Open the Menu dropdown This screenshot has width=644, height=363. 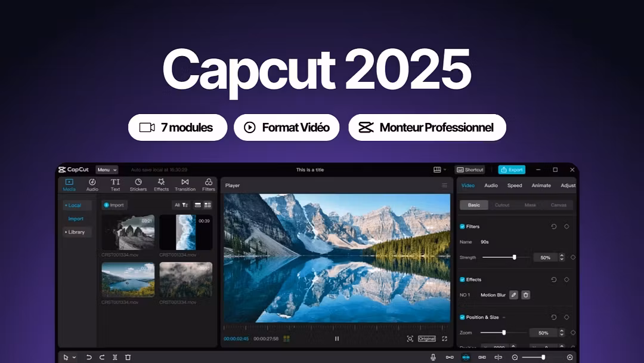(107, 170)
